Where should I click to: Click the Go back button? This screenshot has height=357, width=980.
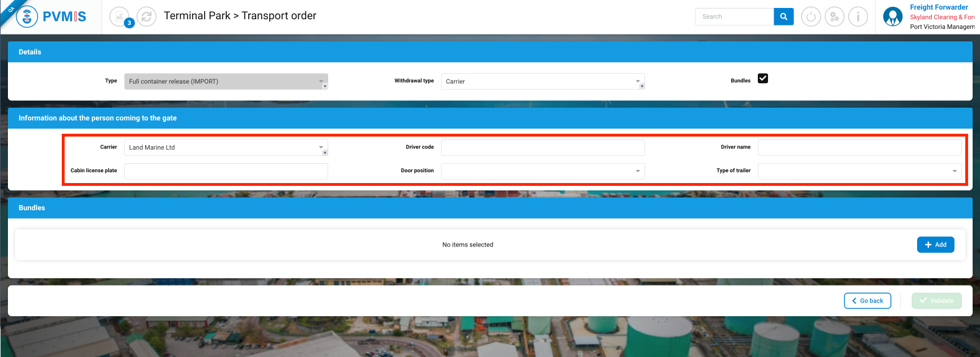[x=867, y=301]
